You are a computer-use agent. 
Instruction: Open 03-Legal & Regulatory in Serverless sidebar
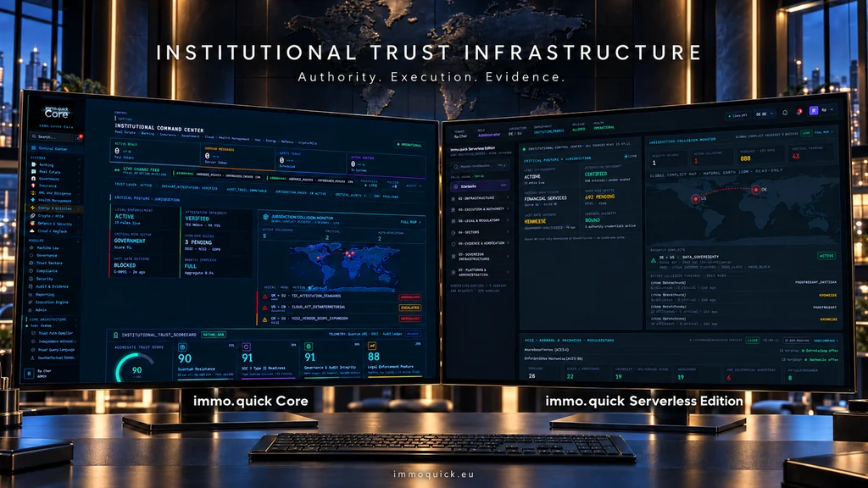[x=480, y=221]
